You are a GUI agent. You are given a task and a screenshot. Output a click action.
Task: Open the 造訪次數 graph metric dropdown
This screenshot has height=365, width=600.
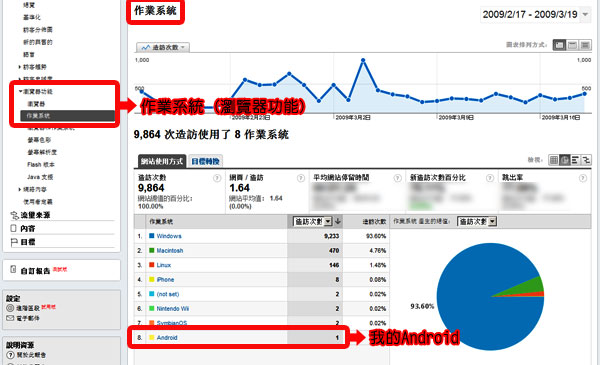point(163,47)
